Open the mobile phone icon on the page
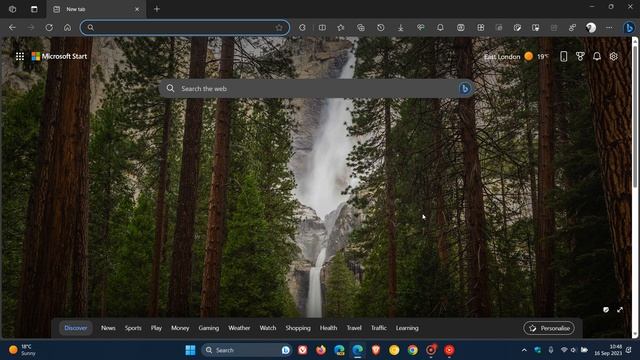Viewport: 640px width, 360px height. coord(563,56)
